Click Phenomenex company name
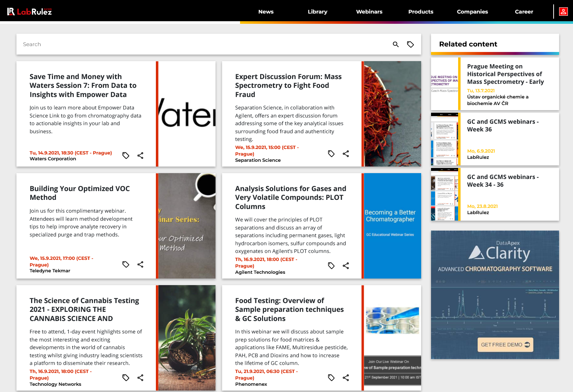This screenshot has width=573, height=392. 251,384
